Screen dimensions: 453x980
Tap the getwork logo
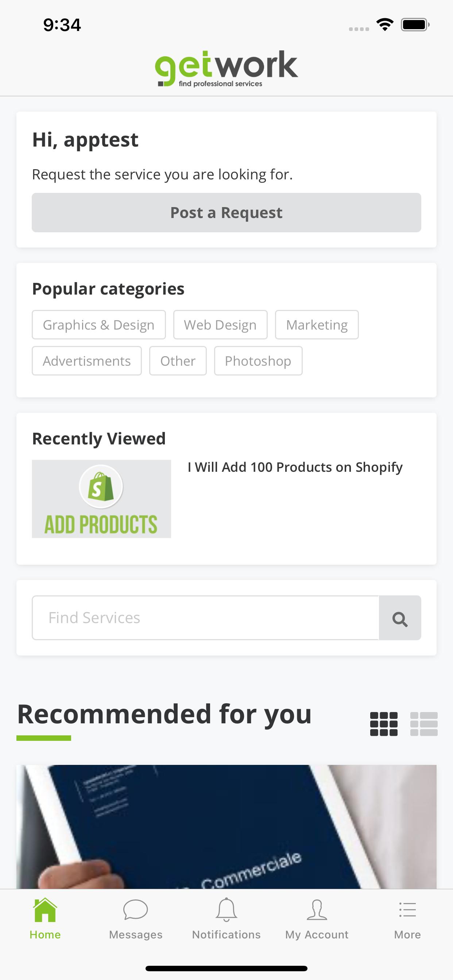pos(226,69)
